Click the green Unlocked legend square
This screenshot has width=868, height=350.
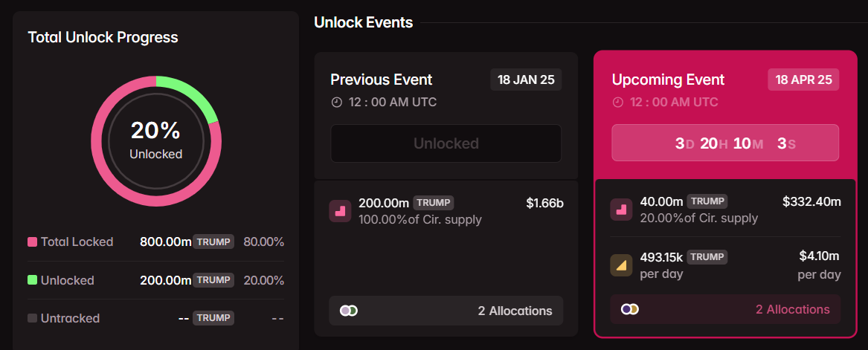[x=32, y=280]
